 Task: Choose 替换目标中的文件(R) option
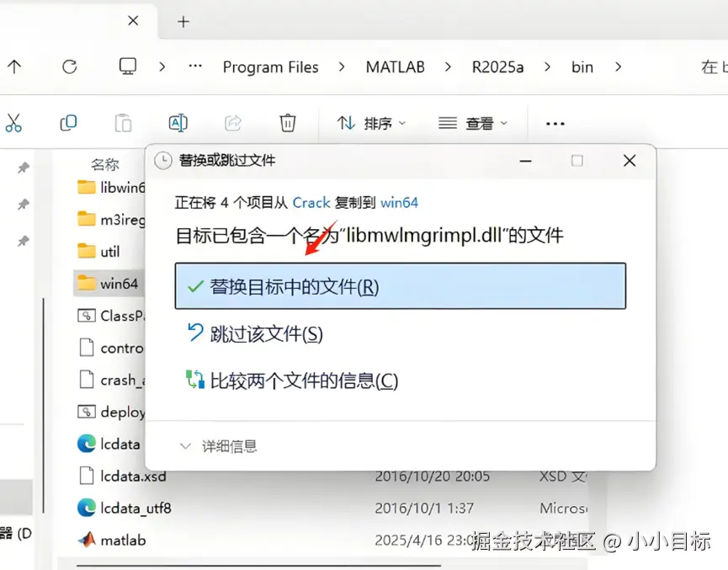(401, 286)
